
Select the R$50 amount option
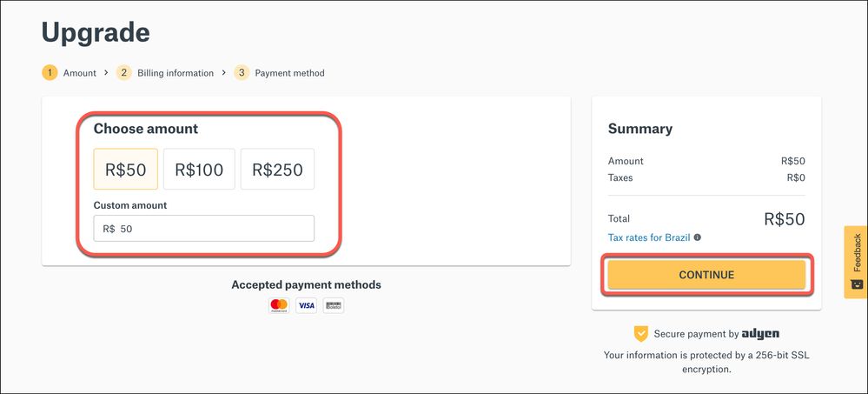click(126, 170)
